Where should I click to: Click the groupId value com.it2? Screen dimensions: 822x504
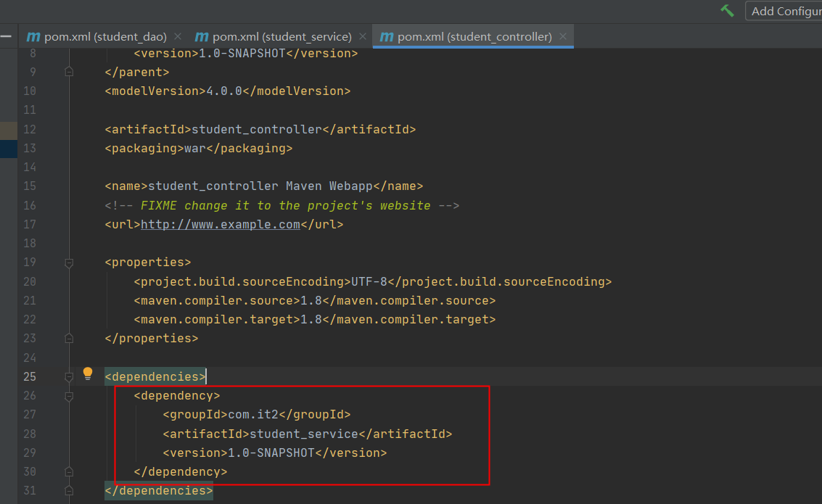(x=252, y=414)
